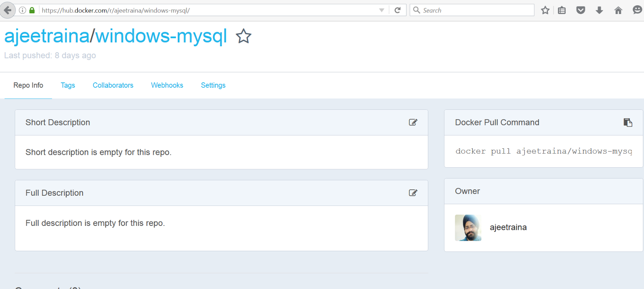Click 'Short description is empty for this repo.'
Screen dimensions: 644x289
pos(99,152)
